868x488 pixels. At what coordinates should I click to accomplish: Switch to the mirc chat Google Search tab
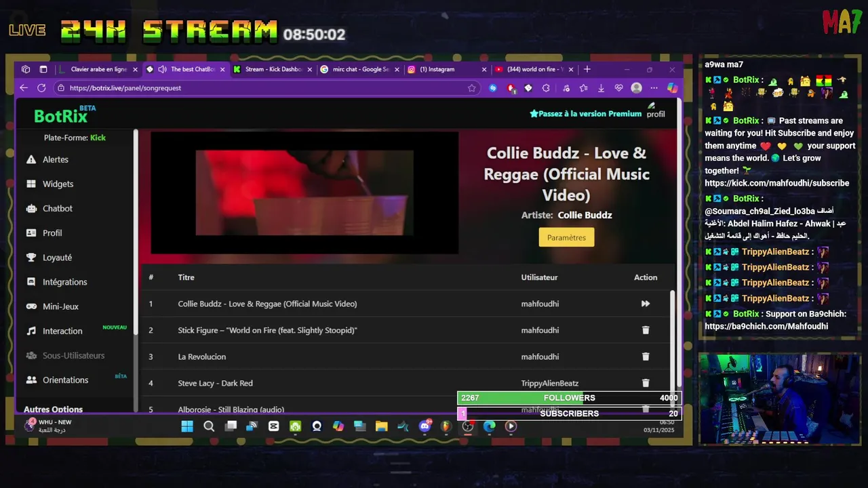point(360,69)
